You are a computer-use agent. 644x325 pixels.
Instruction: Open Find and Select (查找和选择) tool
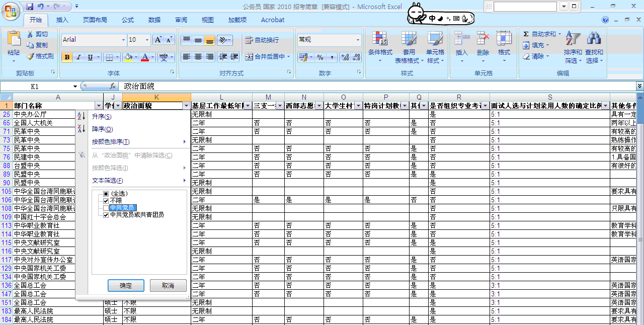594,48
